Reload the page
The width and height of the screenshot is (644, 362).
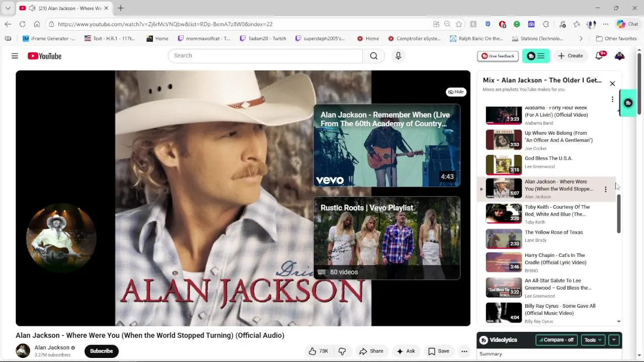coord(22,24)
